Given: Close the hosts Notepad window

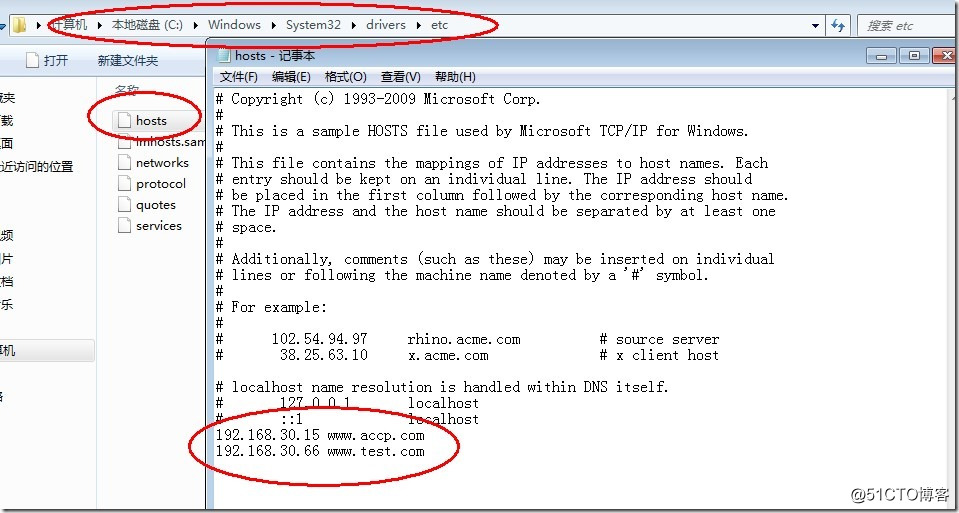Looking at the screenshot, I should [x=945, y=56].
